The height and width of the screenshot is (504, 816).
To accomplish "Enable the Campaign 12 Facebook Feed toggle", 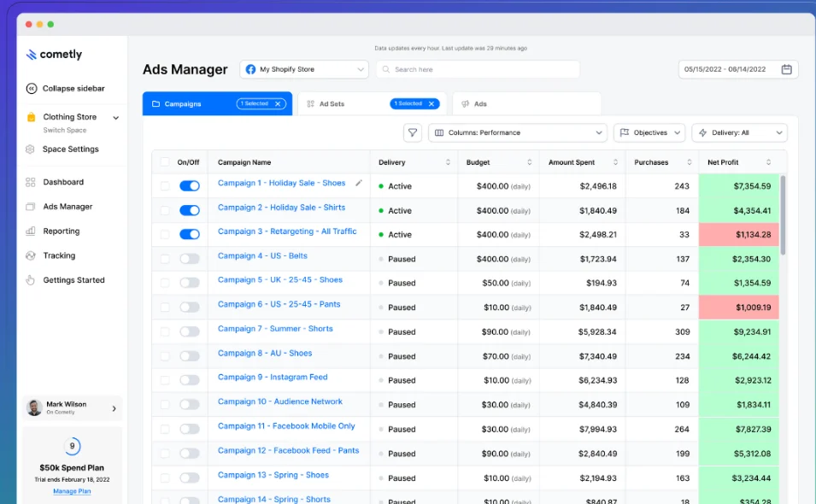I will pos(190,453).
